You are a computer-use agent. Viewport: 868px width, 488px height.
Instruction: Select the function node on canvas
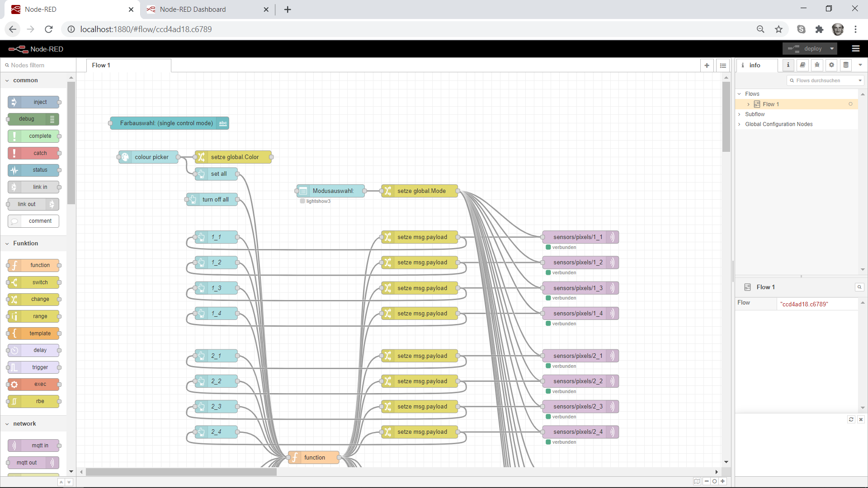(315, 457)
